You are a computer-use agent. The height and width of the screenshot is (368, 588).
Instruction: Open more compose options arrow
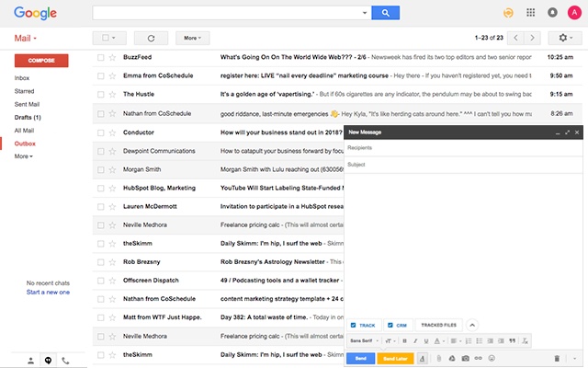pos(574,359)
